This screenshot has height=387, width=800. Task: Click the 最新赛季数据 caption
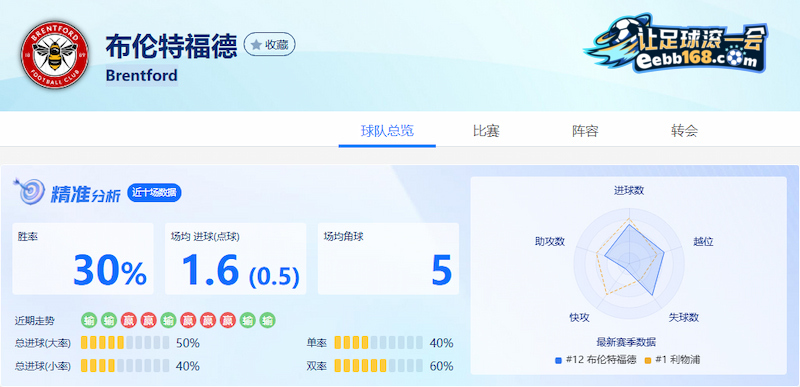[626, 342]
